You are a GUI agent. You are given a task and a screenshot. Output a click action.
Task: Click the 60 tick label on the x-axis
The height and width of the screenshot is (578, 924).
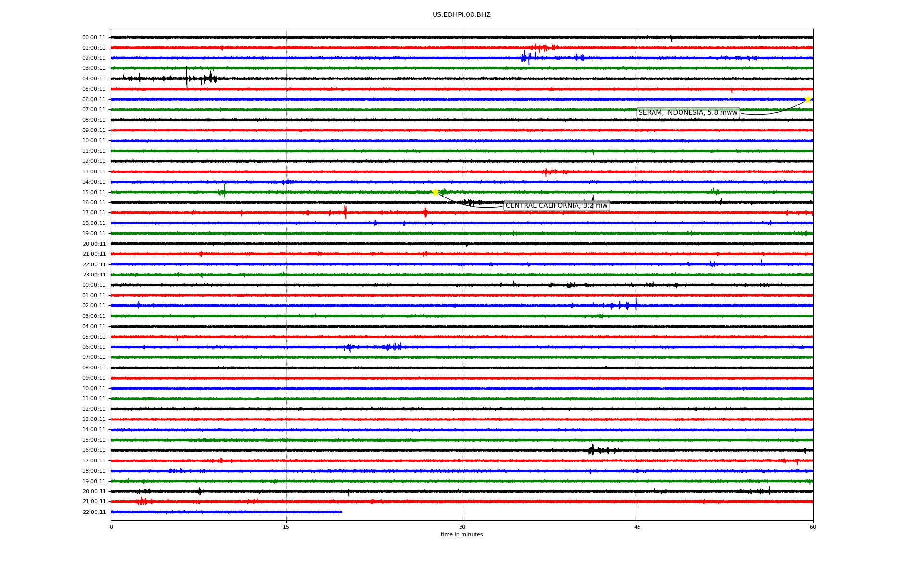pyautogui.click(x=813, y=527)
